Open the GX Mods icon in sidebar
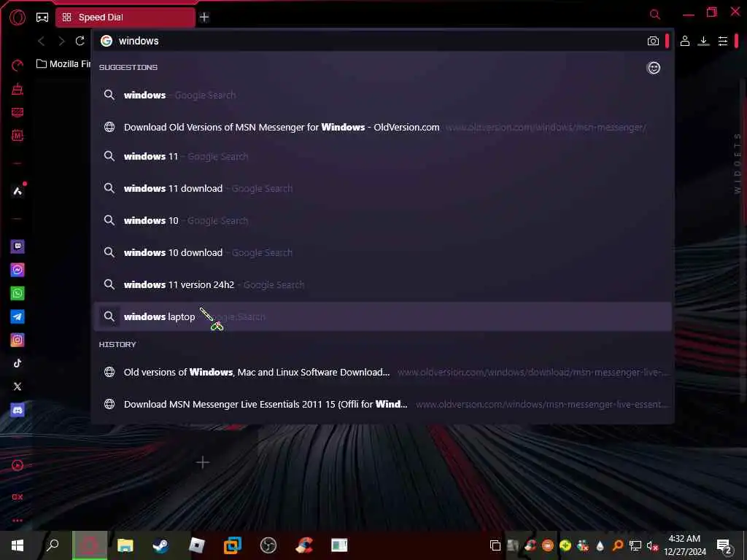This screenshot has width=747, height=560. click(18, 136)
